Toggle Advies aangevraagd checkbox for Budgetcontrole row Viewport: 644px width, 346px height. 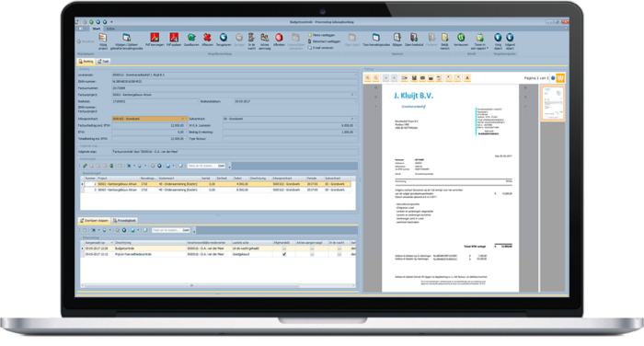tap(312, 248)
